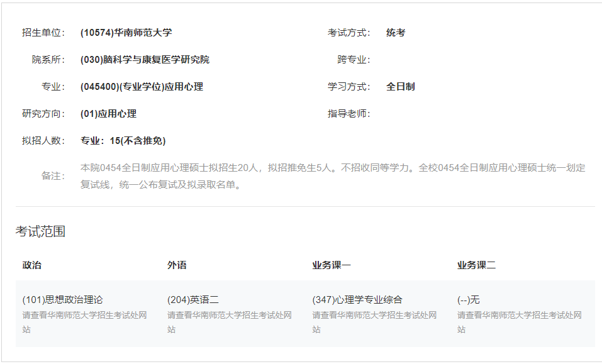602x364 pixels.
Task: Click the '备注:' label
Action: [53, 175]
